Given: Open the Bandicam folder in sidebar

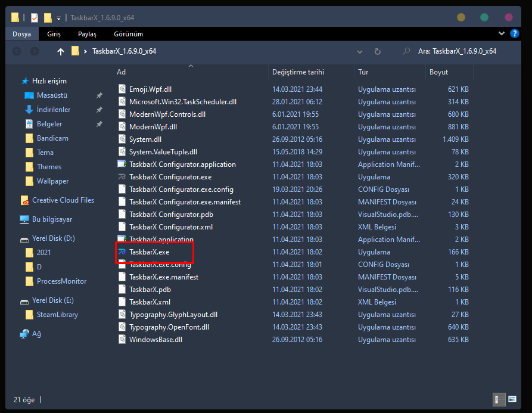Looking at the screenshot, I should pos(52,138).
